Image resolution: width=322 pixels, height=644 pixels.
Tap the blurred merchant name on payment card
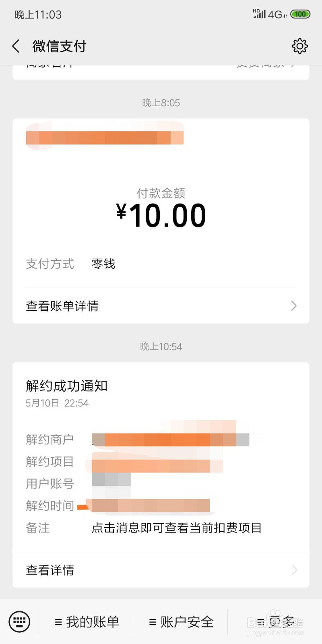click(105, 137)
